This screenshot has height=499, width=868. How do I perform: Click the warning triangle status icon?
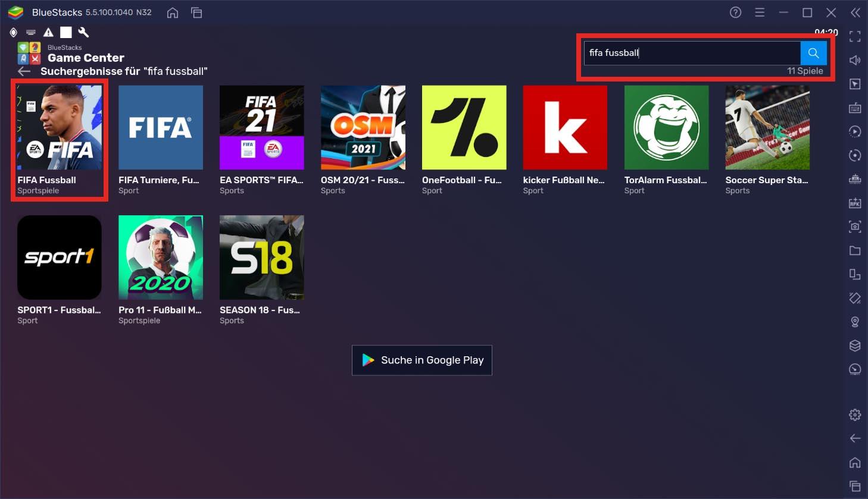48,32
